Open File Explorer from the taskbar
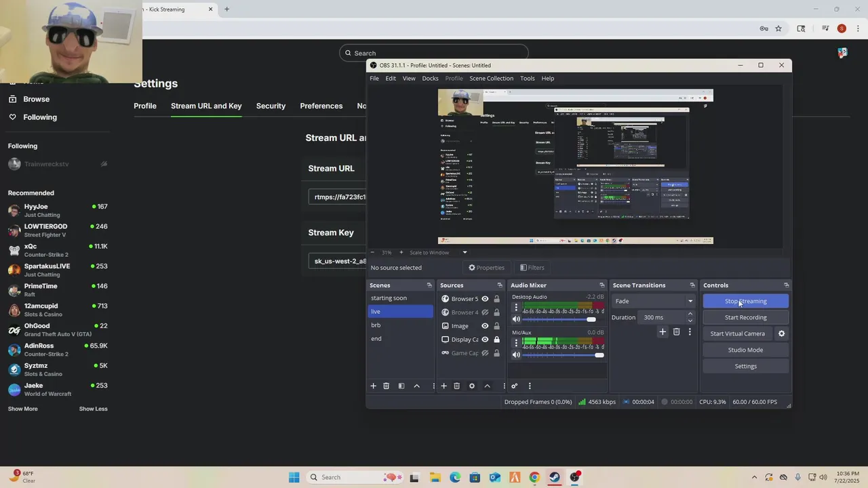This screenshot has height=488, width=868. [435, 477]
